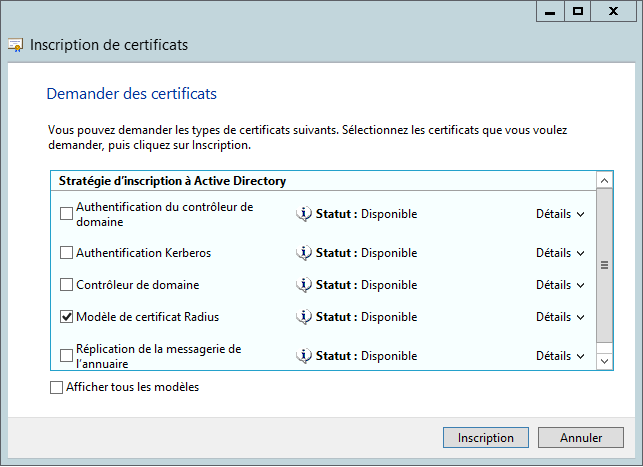Click info icon beside Modèle de certificat Radius
The height and width of the screenshot is (467, 643).
click(304, 317)
